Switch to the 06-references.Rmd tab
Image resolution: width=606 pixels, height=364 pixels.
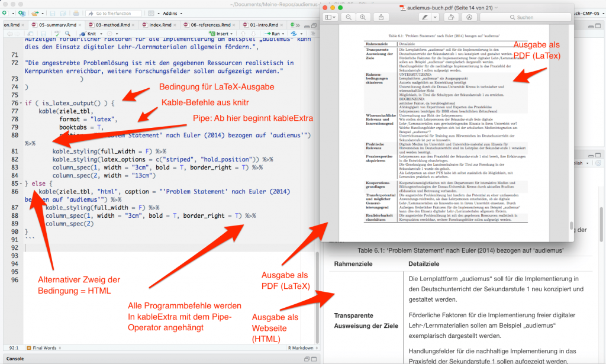[211, 25]
